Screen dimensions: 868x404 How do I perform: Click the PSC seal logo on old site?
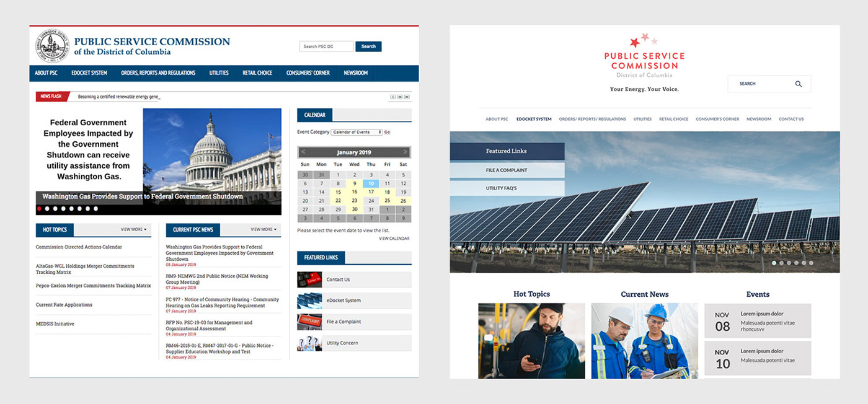click(52, 46)
